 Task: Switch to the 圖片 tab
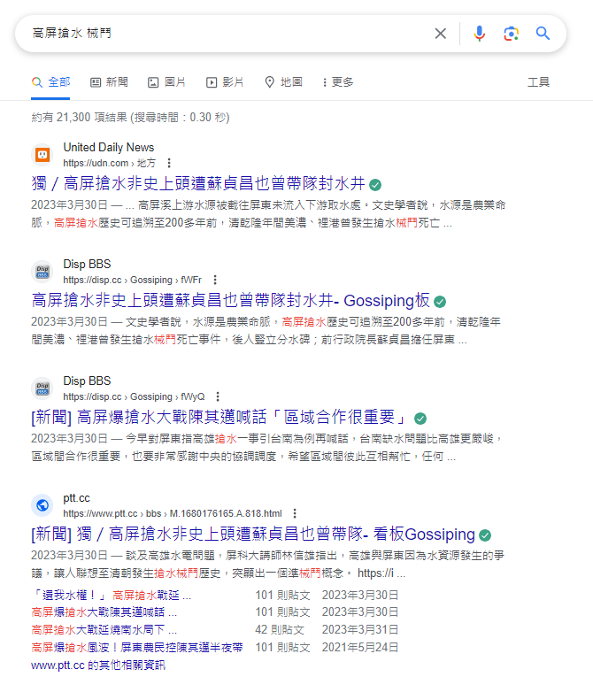166,82
